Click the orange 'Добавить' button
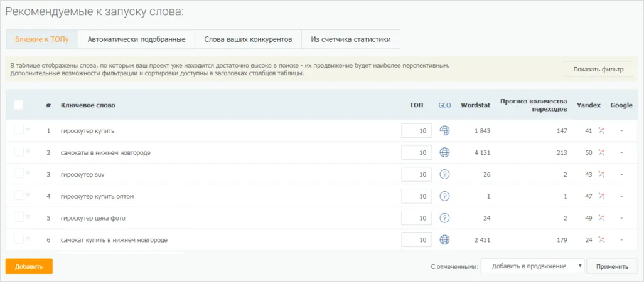This screenshot has width=644, height=282. (29, 266)
